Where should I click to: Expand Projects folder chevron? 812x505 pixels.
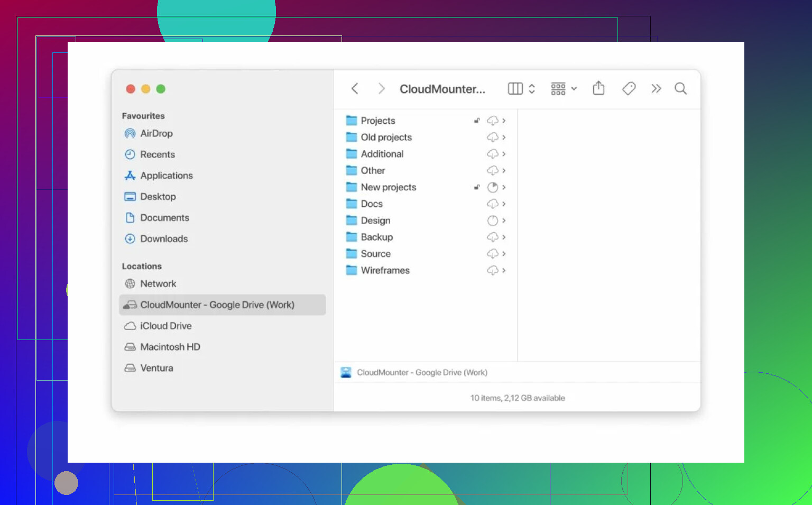coord(504,121)
